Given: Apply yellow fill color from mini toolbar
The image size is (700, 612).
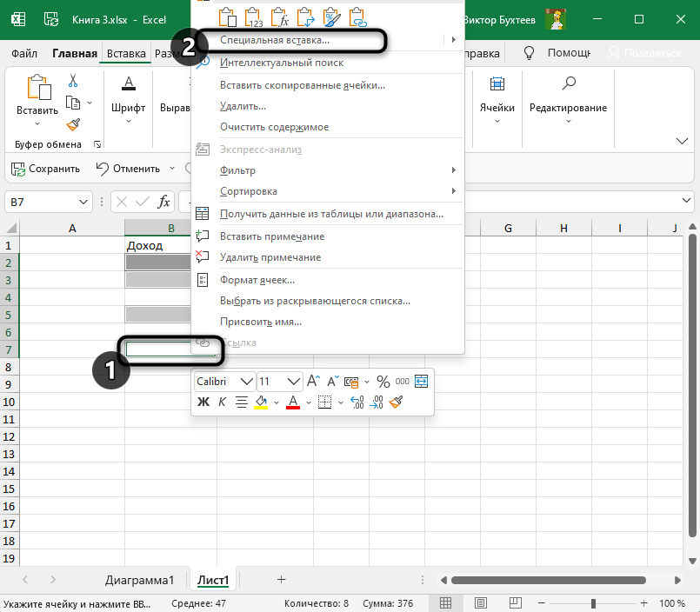Looking at the screenshot, I should [x=261, y=402].
